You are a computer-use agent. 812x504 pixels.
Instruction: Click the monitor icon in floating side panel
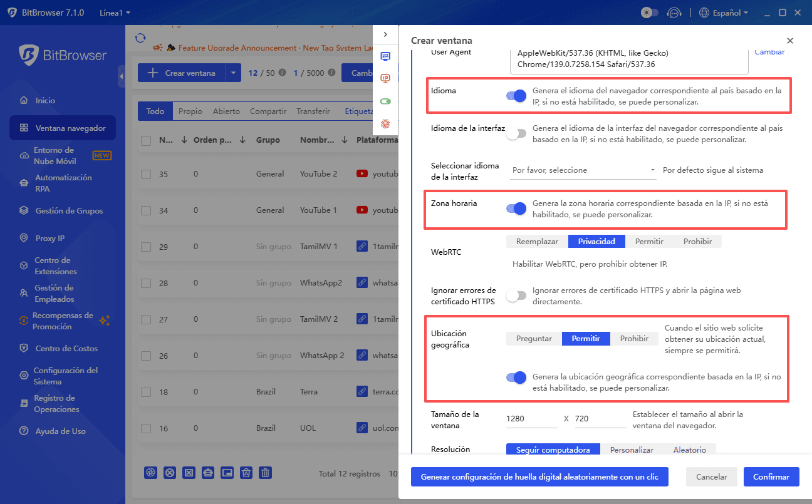coord(385,56)
